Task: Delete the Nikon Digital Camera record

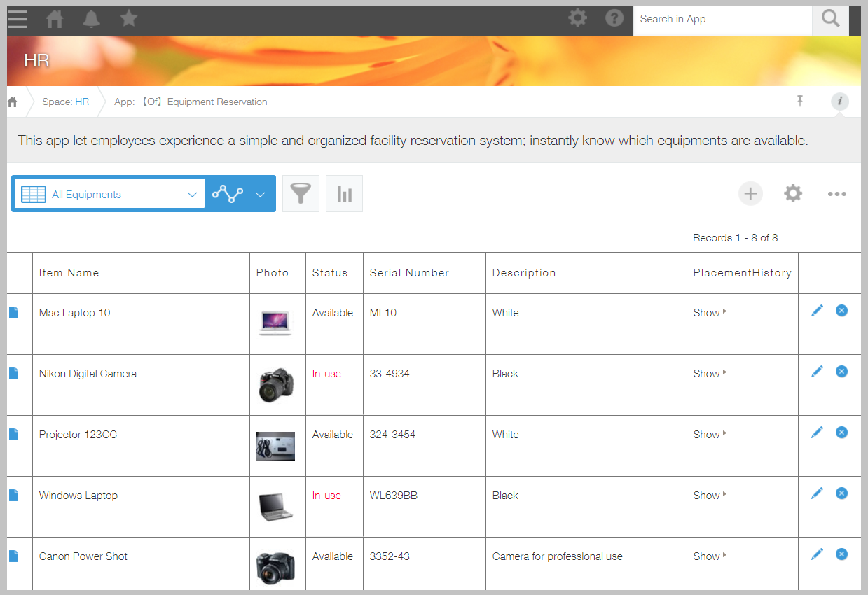Action: click(841, 371)
